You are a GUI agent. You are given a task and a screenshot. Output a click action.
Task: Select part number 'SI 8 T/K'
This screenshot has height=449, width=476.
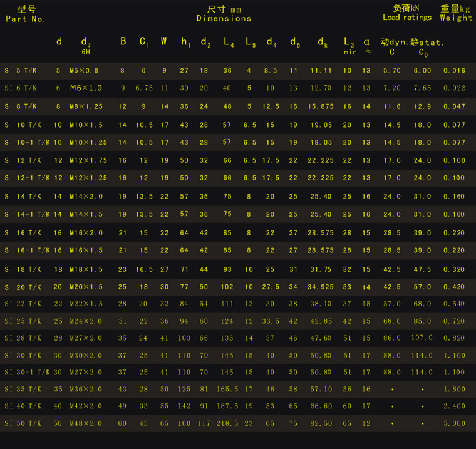[21, 106]
